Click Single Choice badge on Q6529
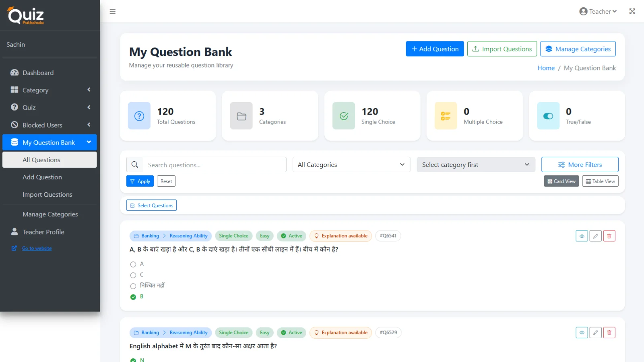Viewport: 644px width, 362px height. (233, 333)
